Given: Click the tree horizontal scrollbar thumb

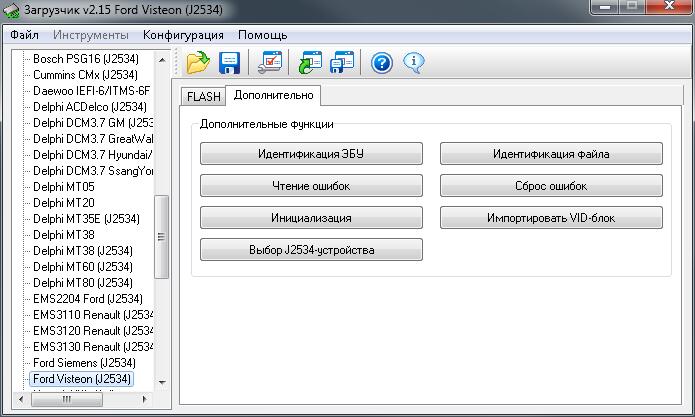Looking at the screenshot, I should pos(66,399).
